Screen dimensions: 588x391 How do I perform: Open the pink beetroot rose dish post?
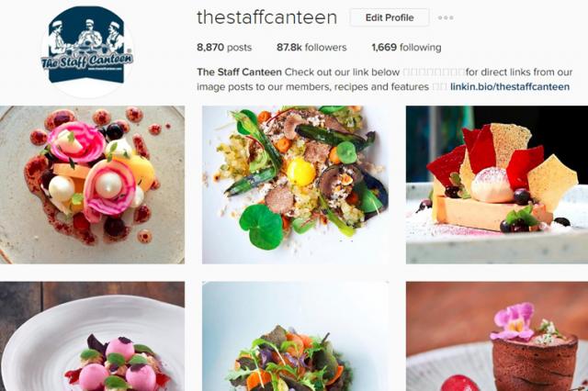click(x=92, y=184)
